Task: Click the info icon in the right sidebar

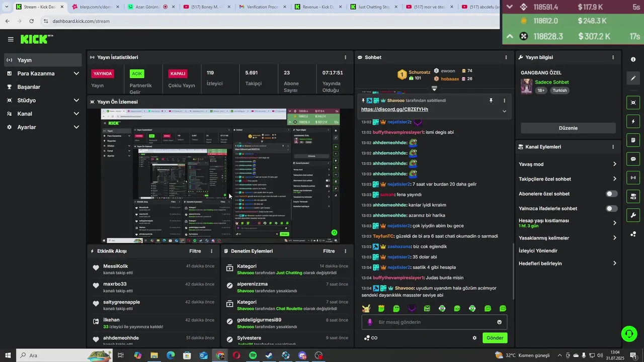Action: pyautogui.click(x=633, y=59)
